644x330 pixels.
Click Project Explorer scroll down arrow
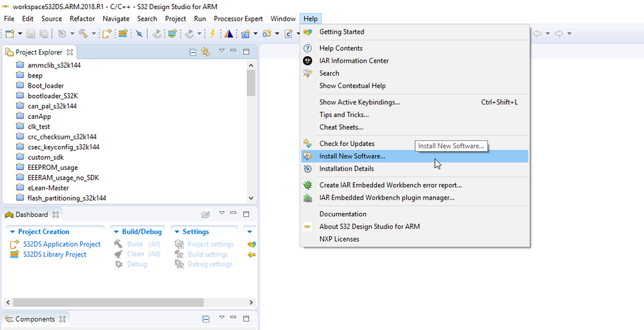click(x=252, y=198)
